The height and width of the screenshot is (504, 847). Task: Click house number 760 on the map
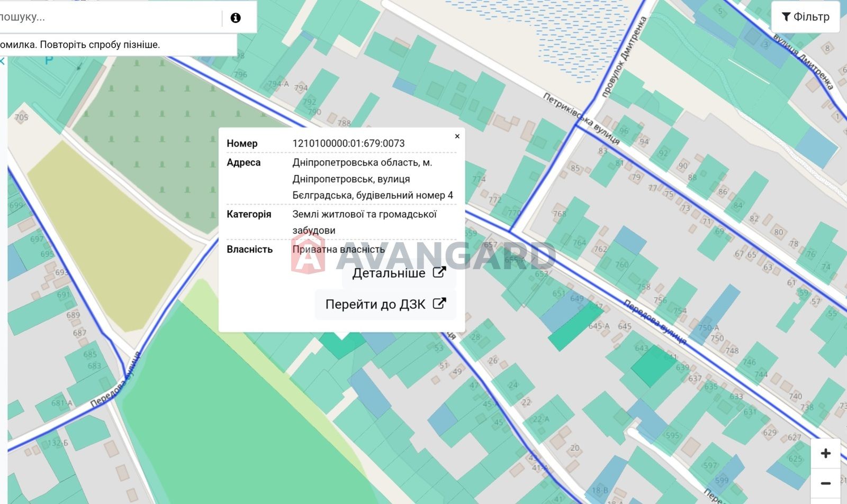click(622, 264)
